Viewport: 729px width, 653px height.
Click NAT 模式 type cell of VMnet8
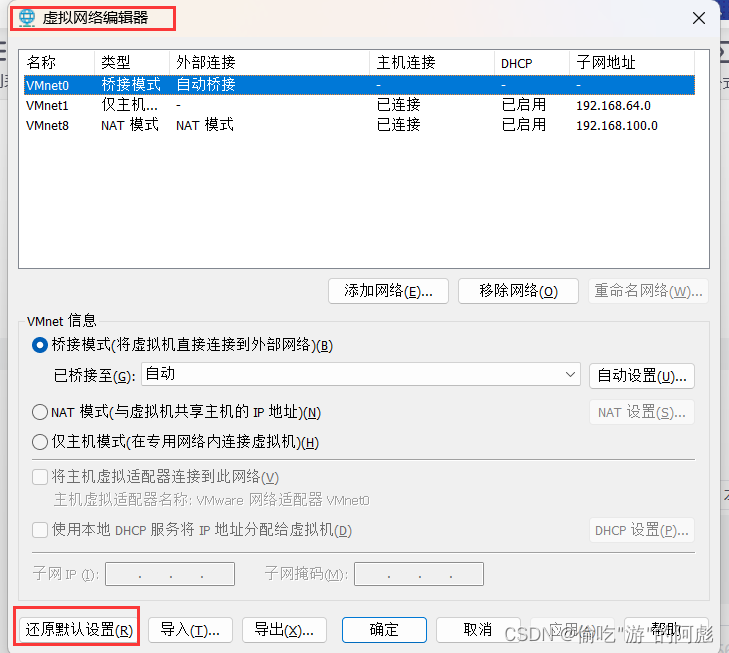click(130, 125)
